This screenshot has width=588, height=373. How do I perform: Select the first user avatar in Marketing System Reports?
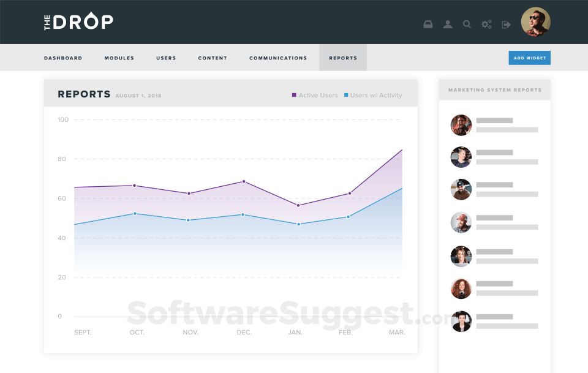461,125
